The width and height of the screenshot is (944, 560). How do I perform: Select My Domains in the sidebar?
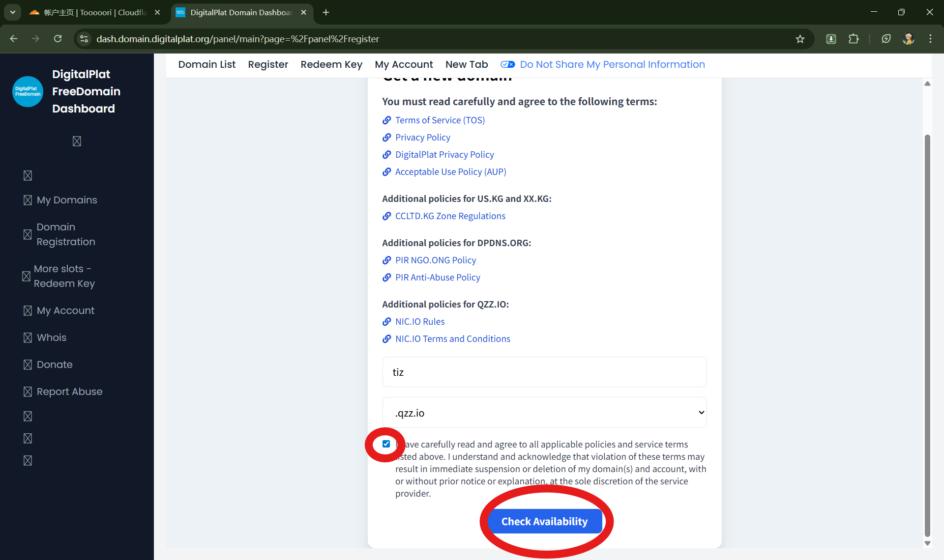(67, 200)
